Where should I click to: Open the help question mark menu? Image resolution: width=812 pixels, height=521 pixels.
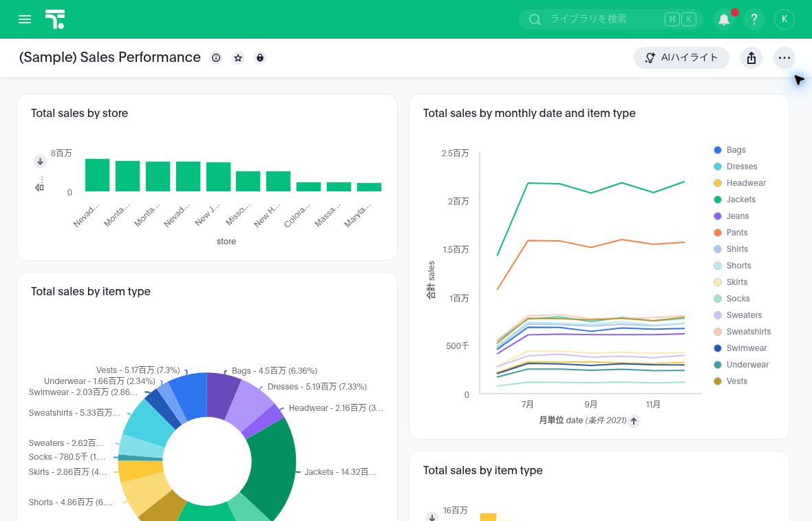pos(754,19)
